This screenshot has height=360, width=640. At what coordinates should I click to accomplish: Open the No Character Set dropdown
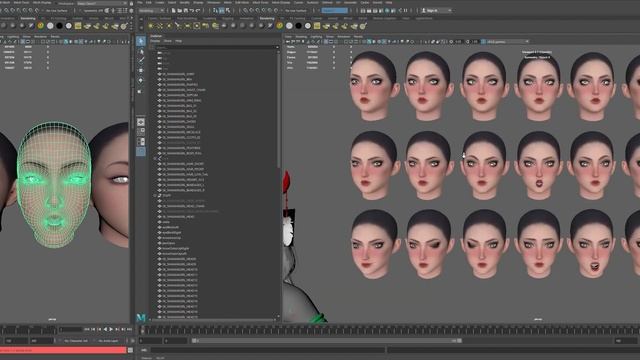coord(75,340)
